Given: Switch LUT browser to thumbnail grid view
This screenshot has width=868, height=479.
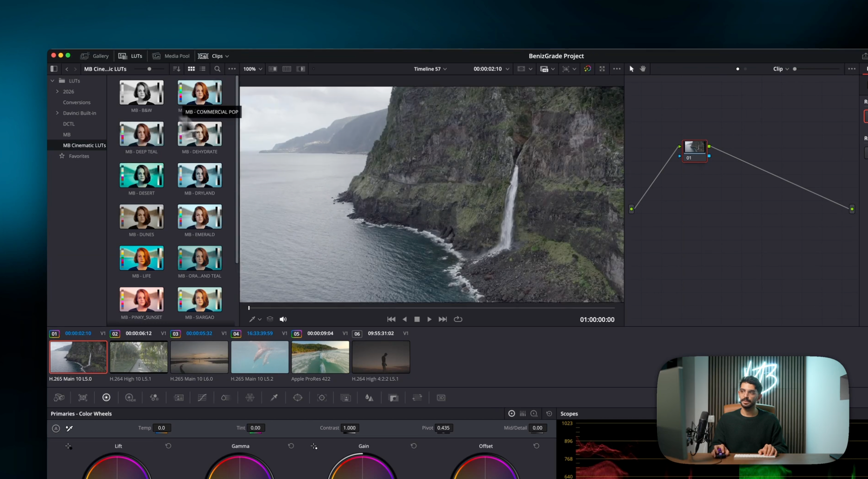Looking at the screenshot, I should [x=191, y=69].
